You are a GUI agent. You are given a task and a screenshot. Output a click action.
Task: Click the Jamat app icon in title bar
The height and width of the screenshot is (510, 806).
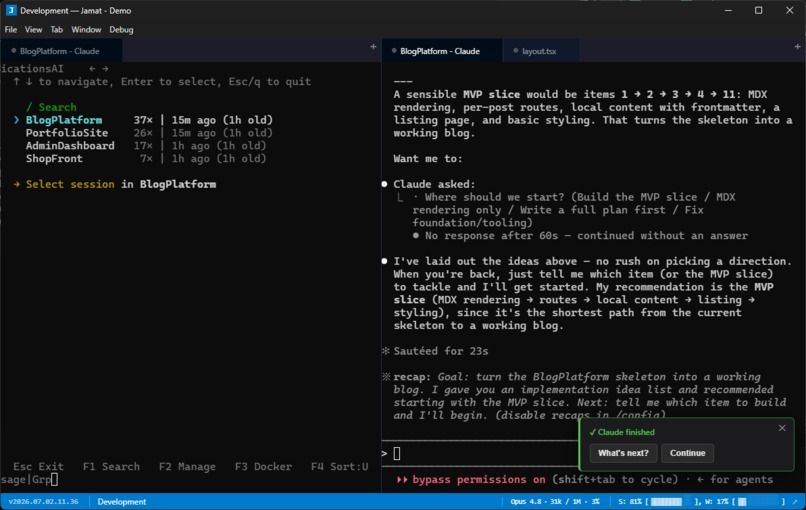click(11, 10)
